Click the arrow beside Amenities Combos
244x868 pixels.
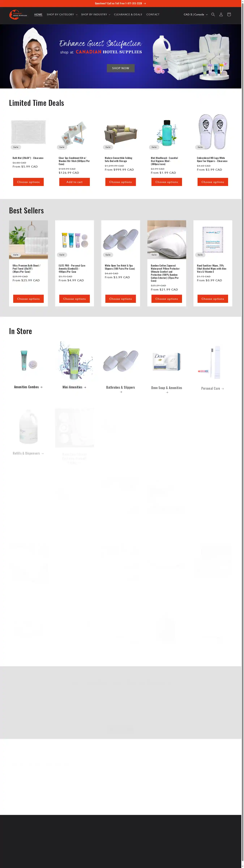coord(41,387)
